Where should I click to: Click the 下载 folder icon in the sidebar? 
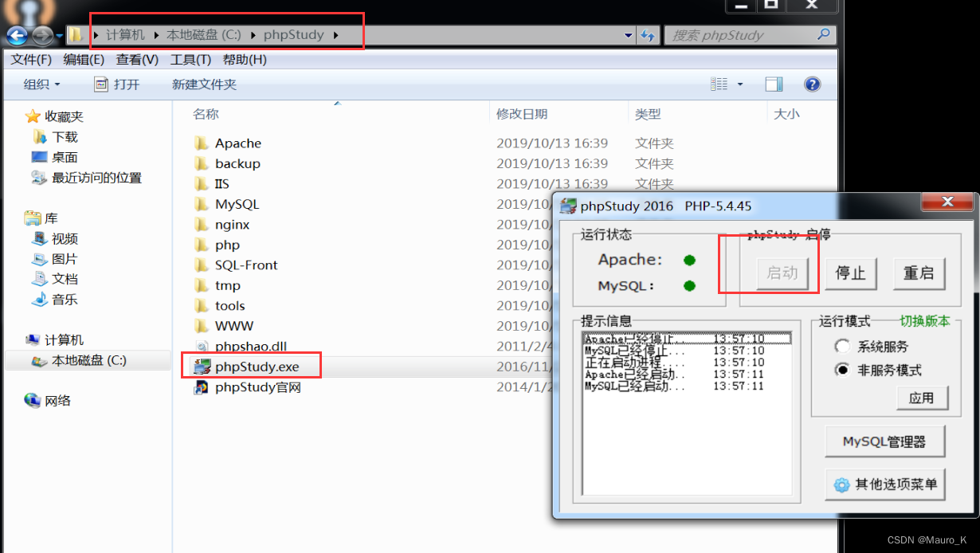[40, 137]
